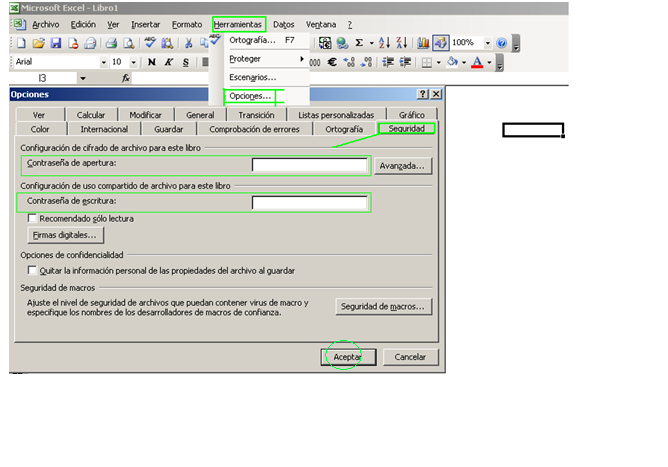The image size is (668, 467).
Task: Click the Save floppy disk icon
Action: (56, 43)
